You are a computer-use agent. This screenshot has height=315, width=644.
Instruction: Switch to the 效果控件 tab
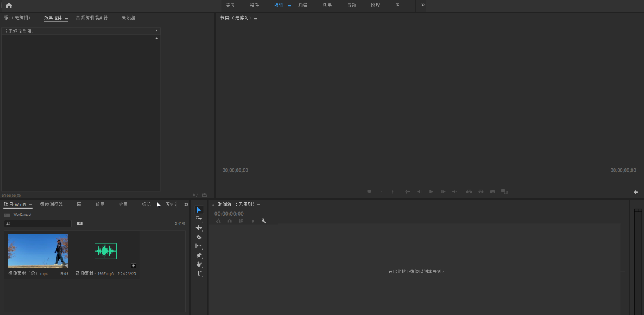53,18
